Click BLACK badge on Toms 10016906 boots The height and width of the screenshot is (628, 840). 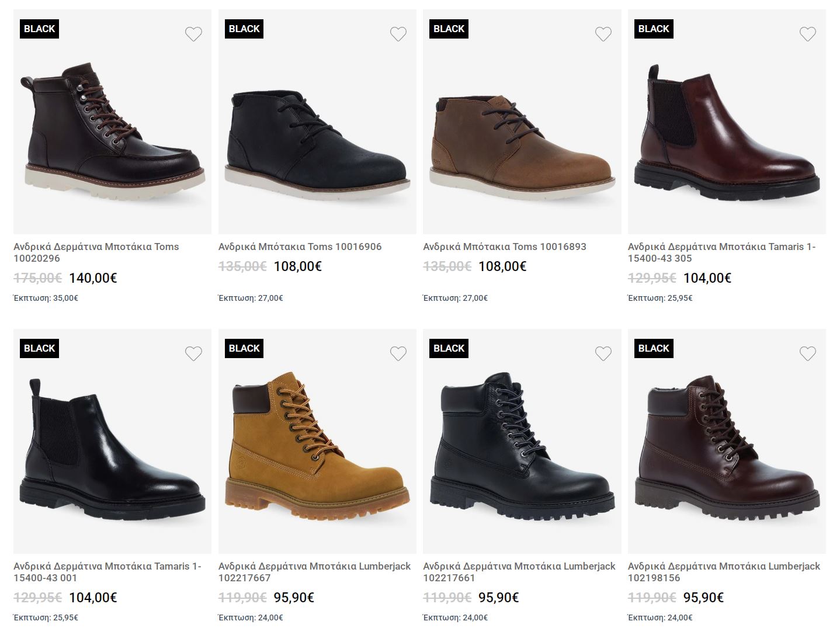pos(244,29)
